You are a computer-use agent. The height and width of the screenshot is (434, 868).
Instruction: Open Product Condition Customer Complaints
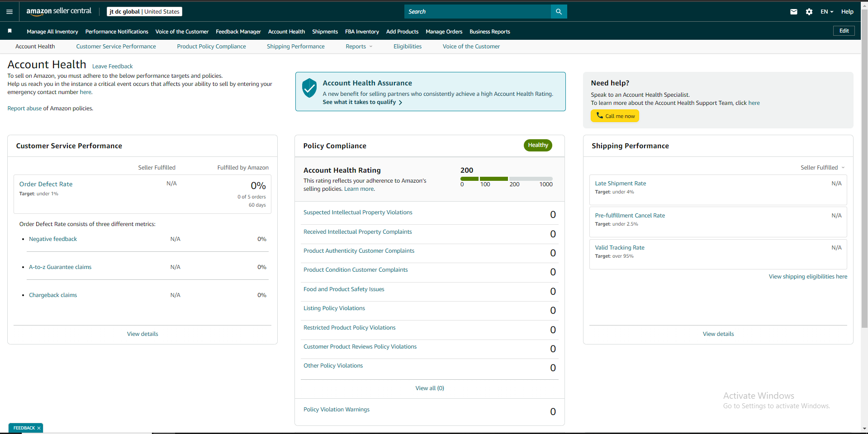[x=356, y=270]
